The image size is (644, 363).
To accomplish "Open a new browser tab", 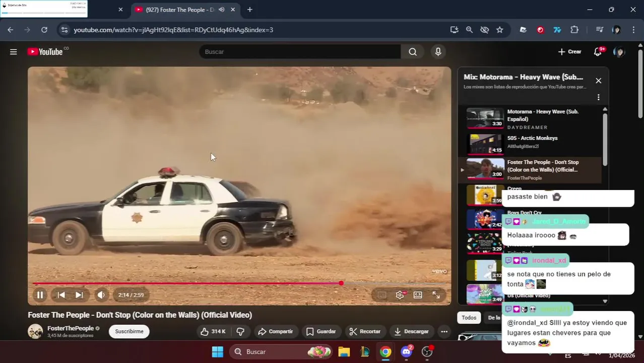I will pyautogui.click(x=249, y=10).
